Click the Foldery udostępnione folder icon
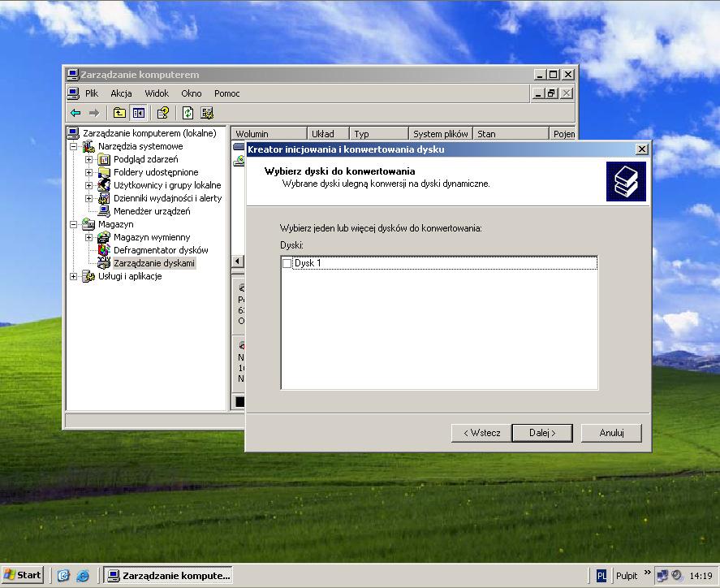720x588 pixels. click(x=104, y=172)
